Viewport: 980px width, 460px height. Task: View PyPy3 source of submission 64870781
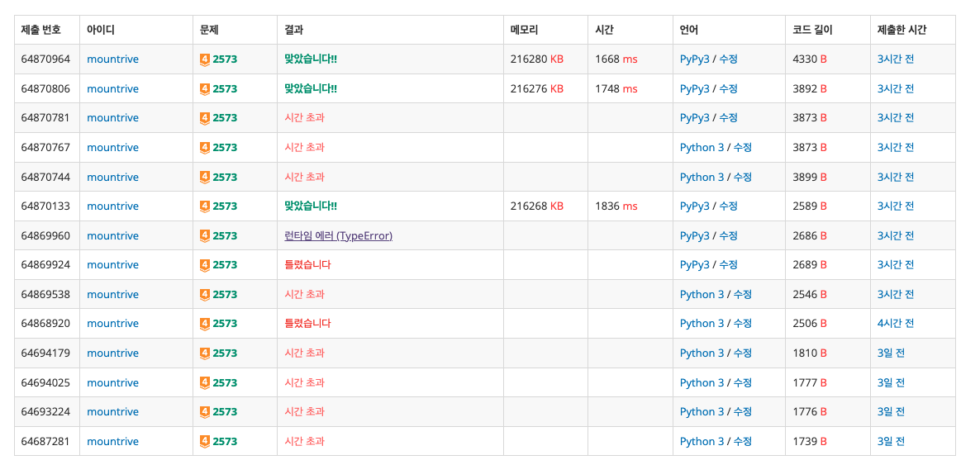[x=694, y=118]
